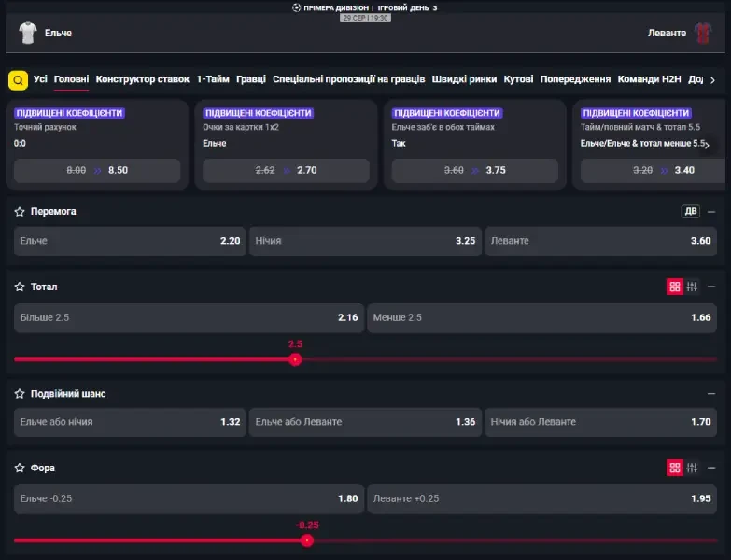Star the Тотал market
This screenshot has height=560, width=731.
coord(20,287)
